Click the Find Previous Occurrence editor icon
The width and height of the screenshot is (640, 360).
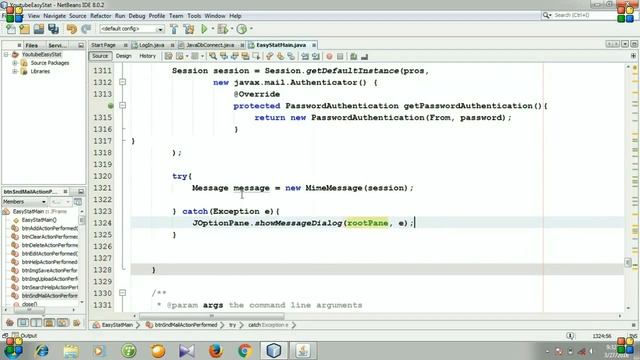[x=224, y=56]
